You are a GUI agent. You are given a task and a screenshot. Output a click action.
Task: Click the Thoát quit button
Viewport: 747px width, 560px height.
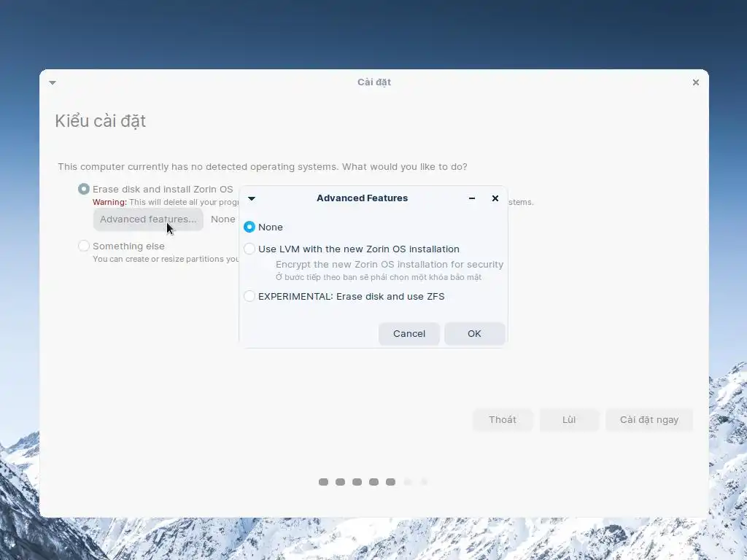502,419
